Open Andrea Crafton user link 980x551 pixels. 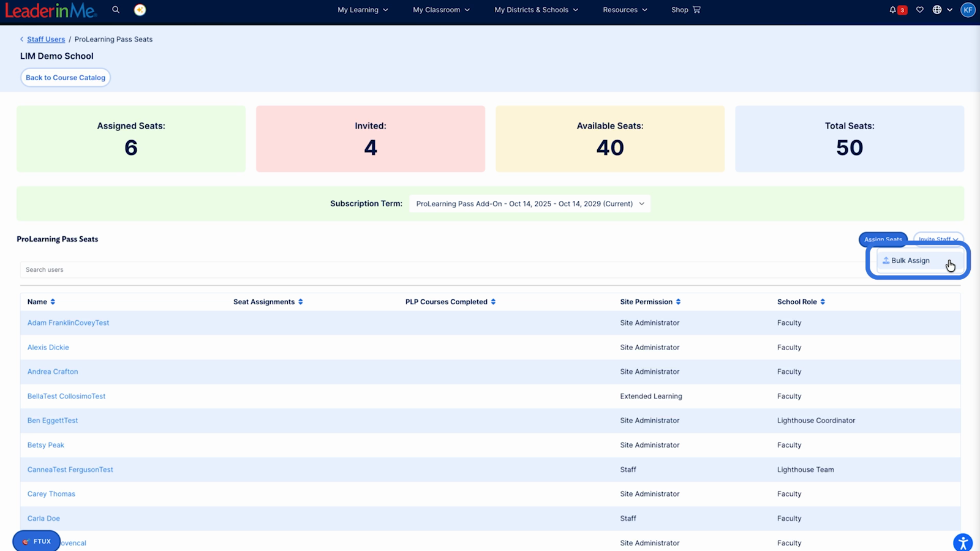tap(53, 372)
